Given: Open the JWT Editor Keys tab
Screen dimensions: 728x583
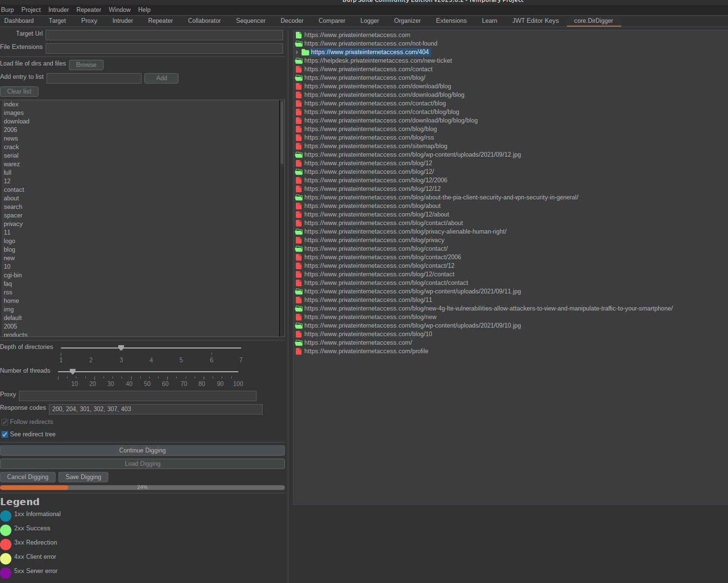Looking at the screenshot, I should click(536, 21).
